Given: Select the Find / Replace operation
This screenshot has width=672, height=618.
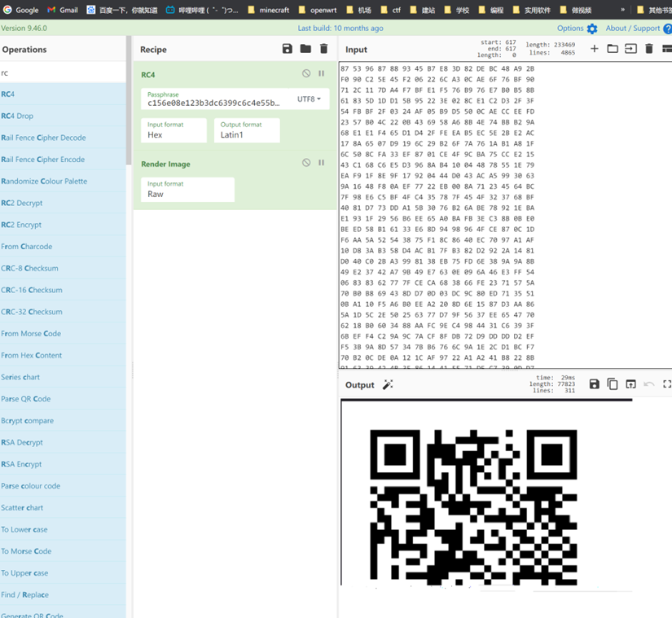Looking at the screenshot, I should coord(63,595).
